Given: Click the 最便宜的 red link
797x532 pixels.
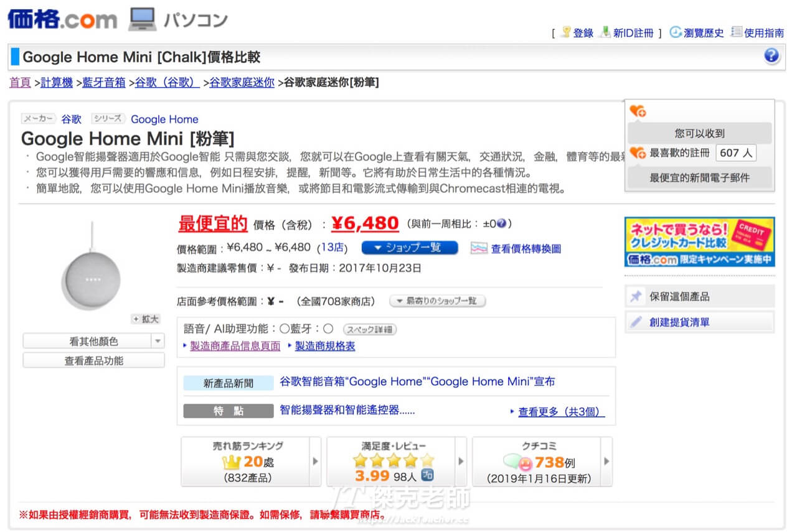Looking at the screenshot, I should coord(213,223).
